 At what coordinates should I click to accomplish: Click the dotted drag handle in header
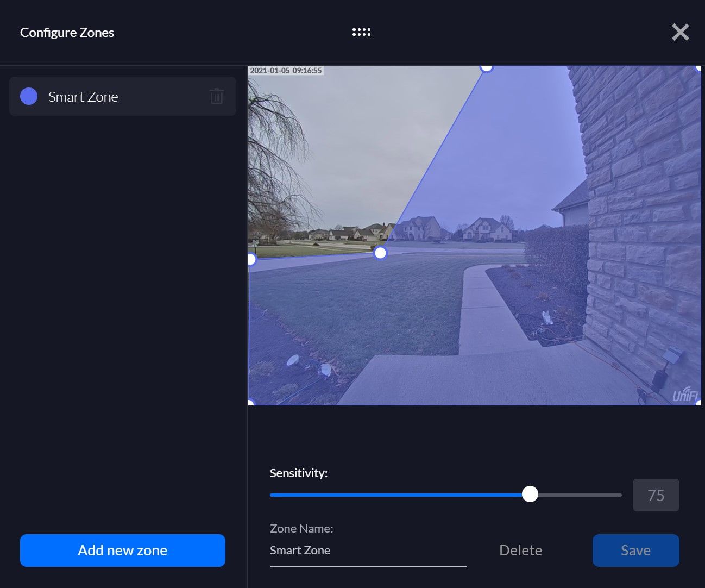[x=361, y=33]
